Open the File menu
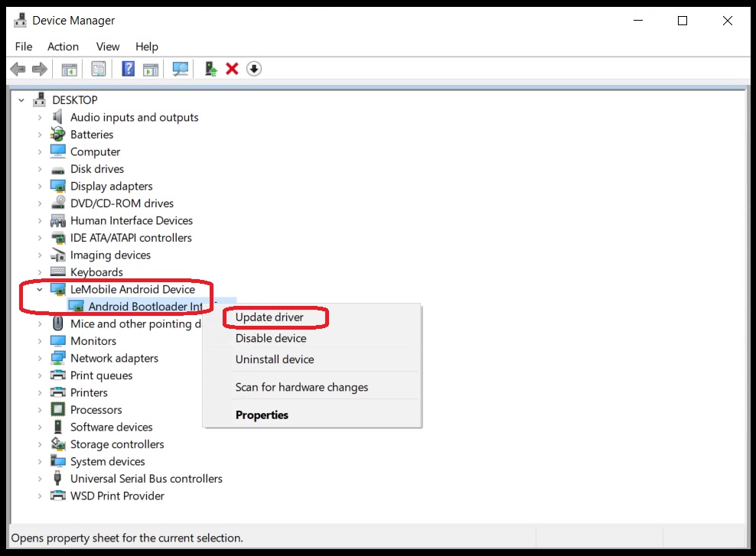 (x=24, y=47)
